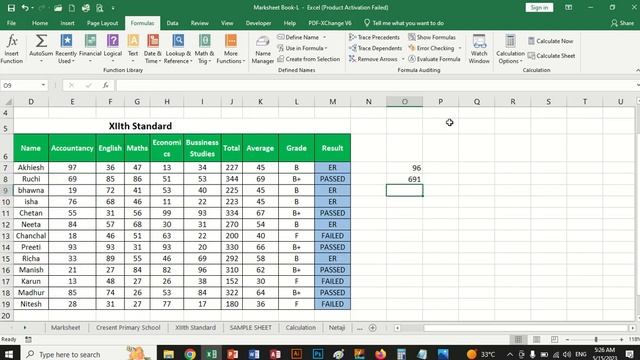
Task: Open the Date & Time functions
Action: point(153,49)
